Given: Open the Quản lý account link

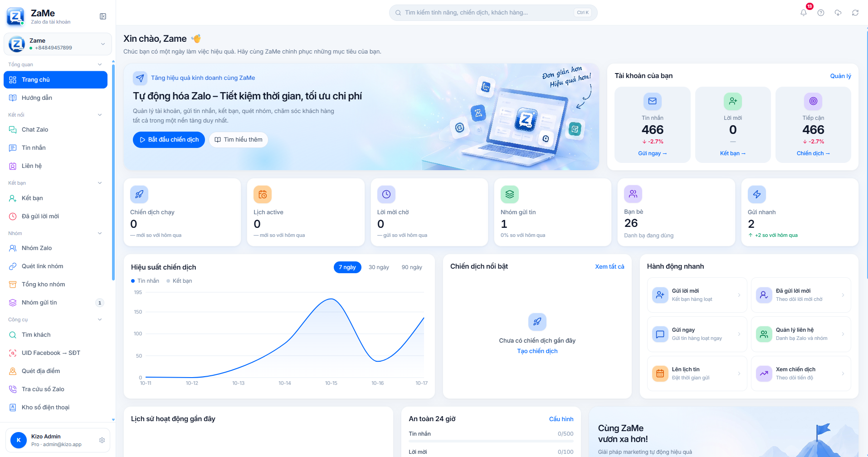Looking at the screenshot, I should tap(840, 76).
